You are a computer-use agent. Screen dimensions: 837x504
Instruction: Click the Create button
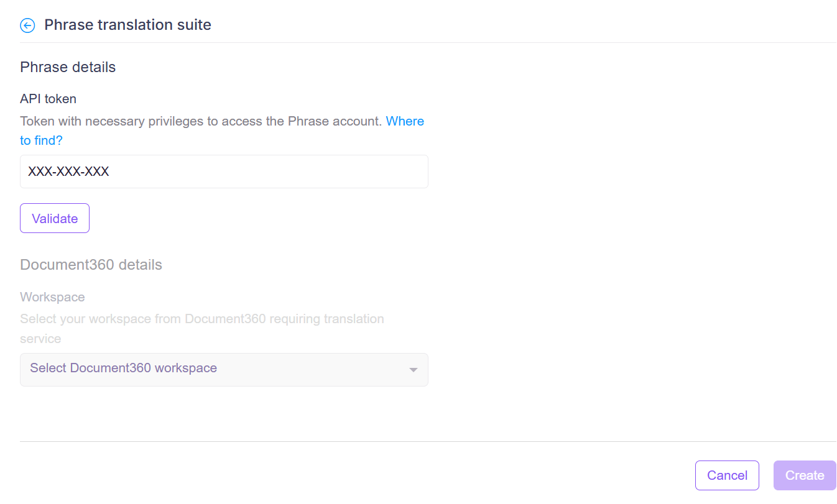(805, 475)
